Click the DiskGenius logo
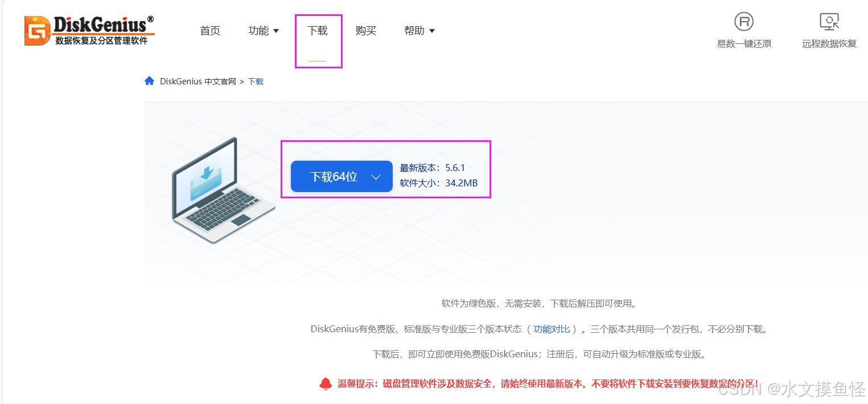868x404 pixels. coord(89,30)
